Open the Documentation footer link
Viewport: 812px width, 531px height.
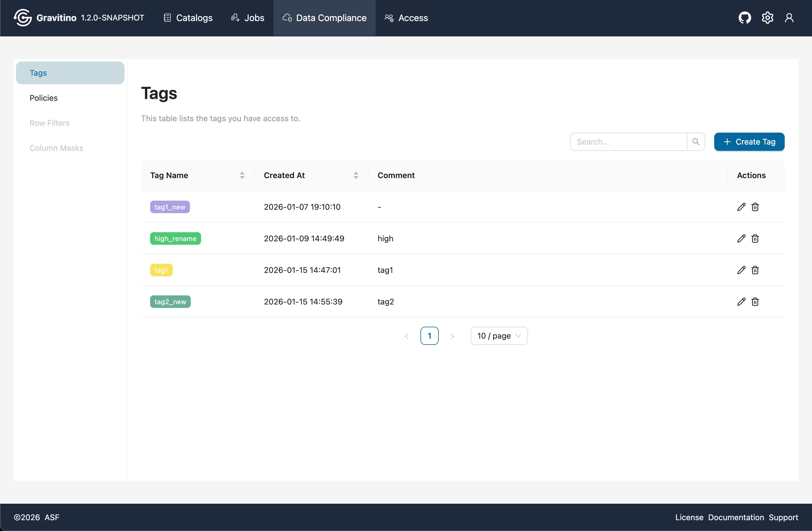click(736, 517)
